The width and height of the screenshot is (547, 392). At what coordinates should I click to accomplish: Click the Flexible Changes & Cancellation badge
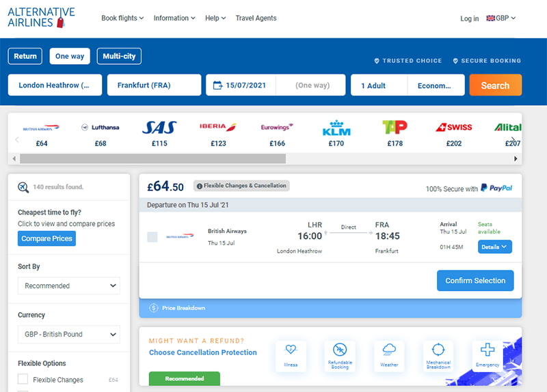point(241,186)
